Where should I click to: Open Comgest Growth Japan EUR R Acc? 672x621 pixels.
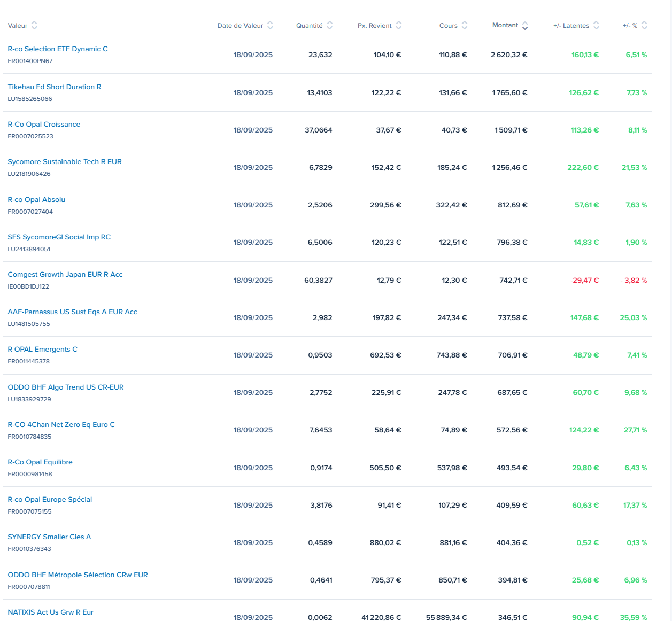pyautogui.click(x=65, y=274)
